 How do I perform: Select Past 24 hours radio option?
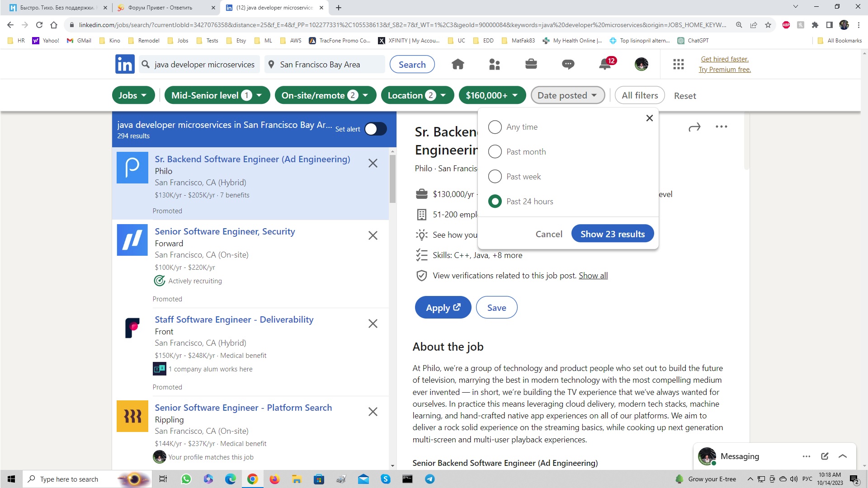click(x=495, y=201)
